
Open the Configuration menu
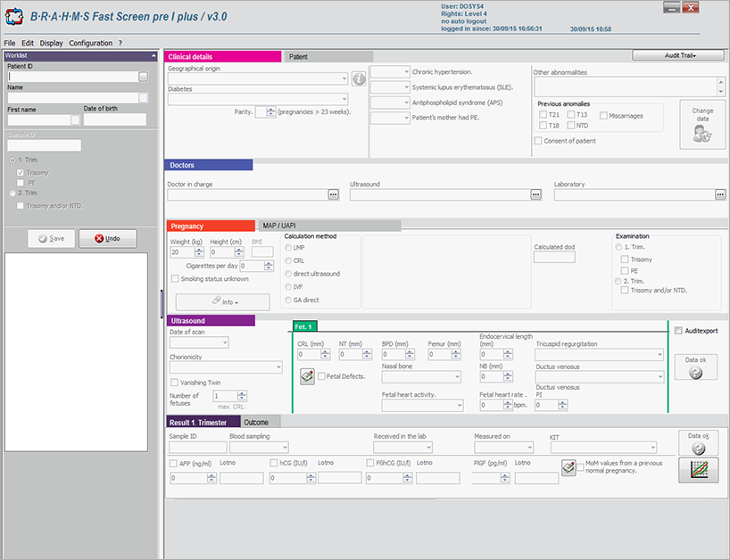pyautogui.click(x=89, y=42)
